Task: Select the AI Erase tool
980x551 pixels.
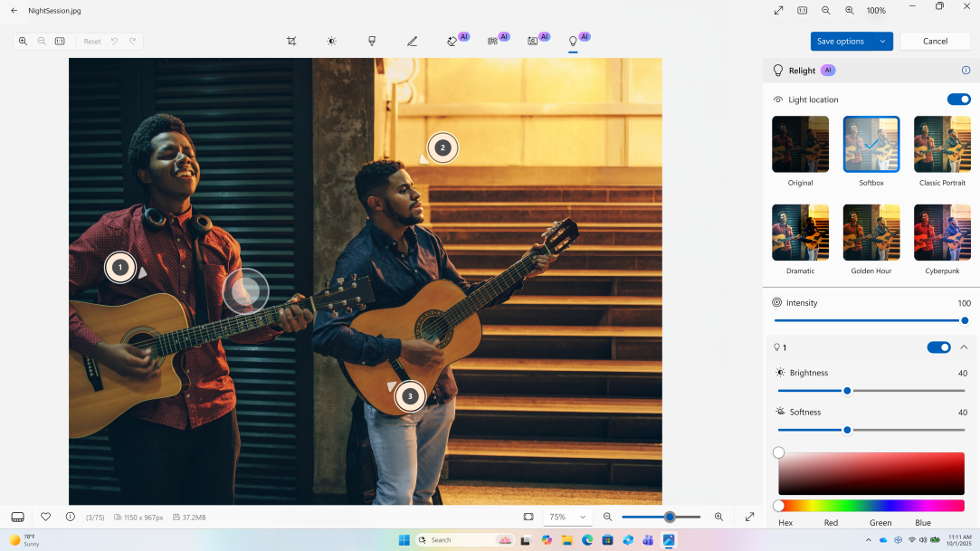Action: pos(453,41)
